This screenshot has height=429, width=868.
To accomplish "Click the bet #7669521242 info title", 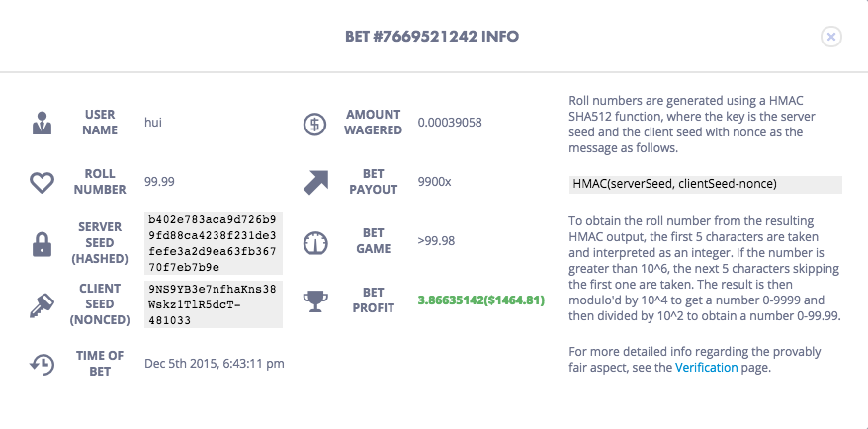I will (x=432, y=37).
